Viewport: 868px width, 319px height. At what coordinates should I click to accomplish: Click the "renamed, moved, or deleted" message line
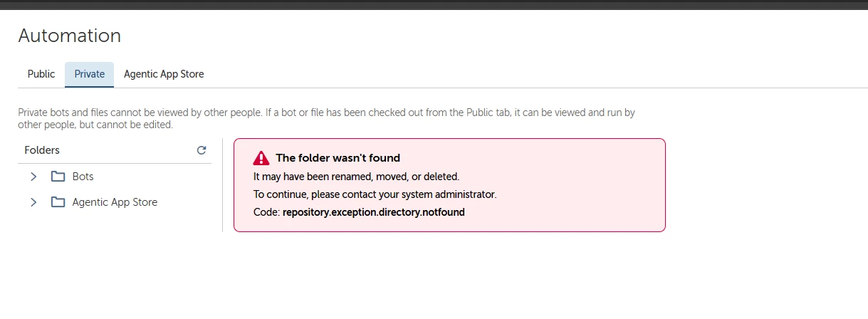coord(357,176)
